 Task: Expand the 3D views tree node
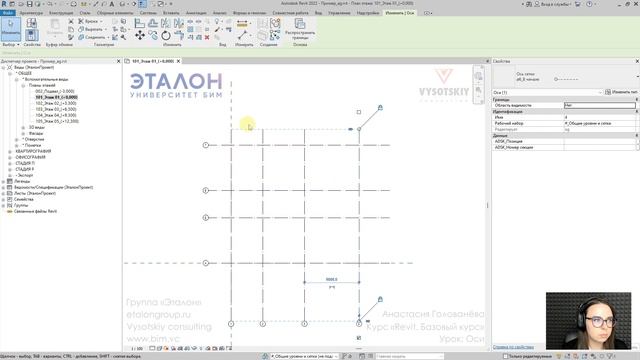click(23, 127)
